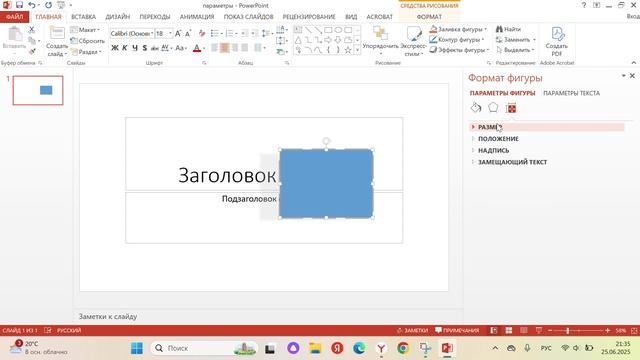Toggle bold Ж formatting
640x360 pixels.
[115, 48]
